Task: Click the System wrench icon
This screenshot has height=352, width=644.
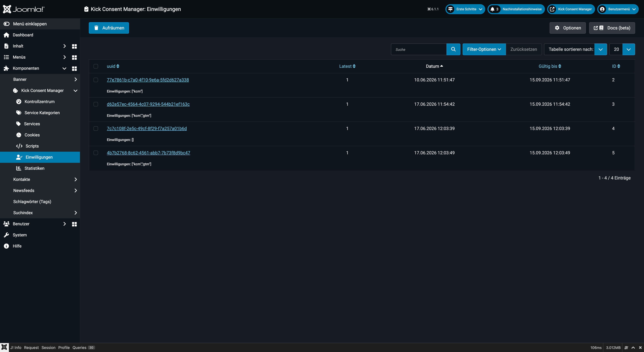Action: point(7,235)
